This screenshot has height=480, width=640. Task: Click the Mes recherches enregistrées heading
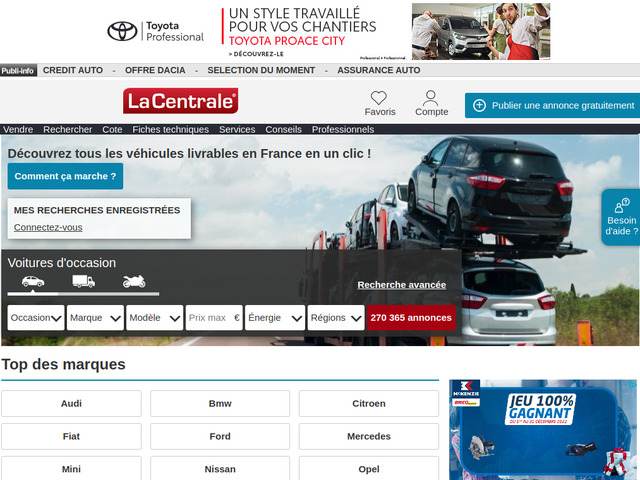(x=97, y=210)
